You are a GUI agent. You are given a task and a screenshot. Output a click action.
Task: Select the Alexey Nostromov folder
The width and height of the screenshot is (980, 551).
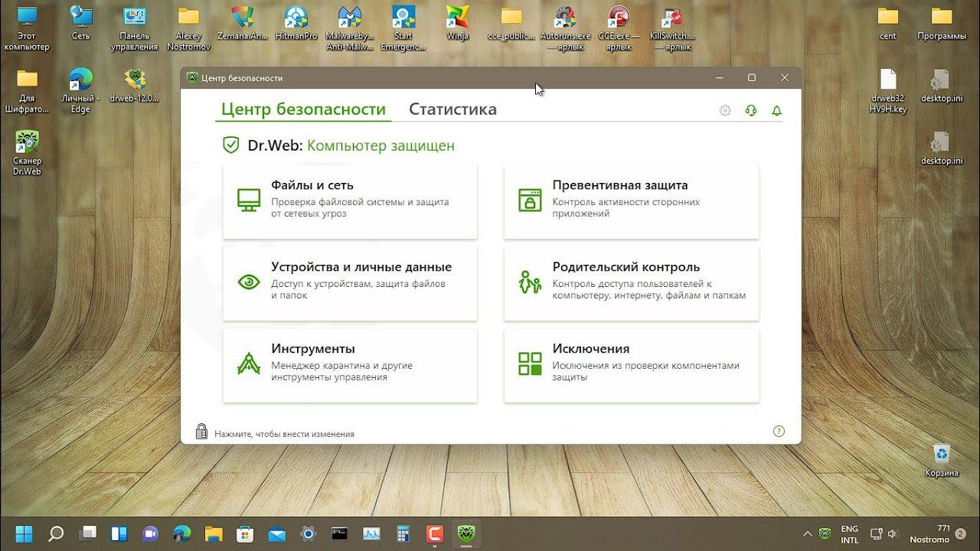tap(188, 28)
